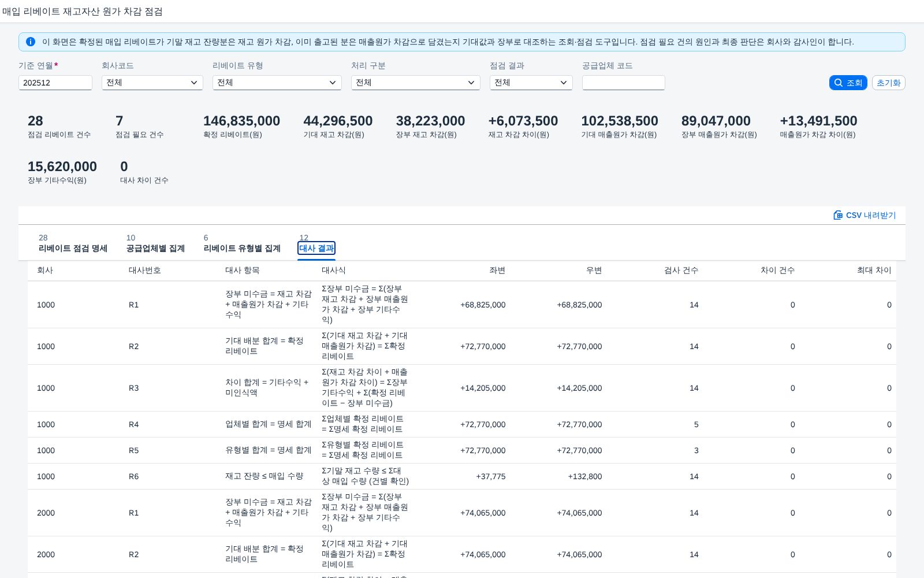
Task: Click the CSV 내려받기 link
Action: (865, 215)
